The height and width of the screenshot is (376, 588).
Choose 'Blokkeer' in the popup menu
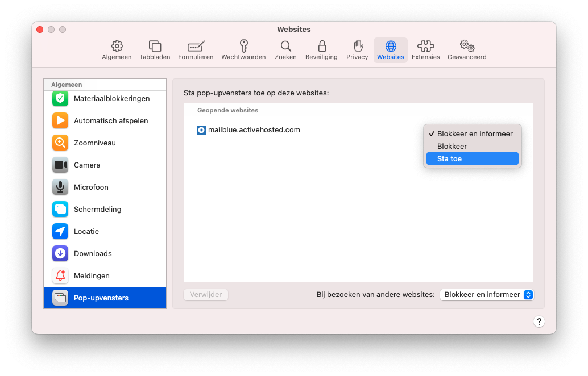pyautogui.click(x=473, y=146)
